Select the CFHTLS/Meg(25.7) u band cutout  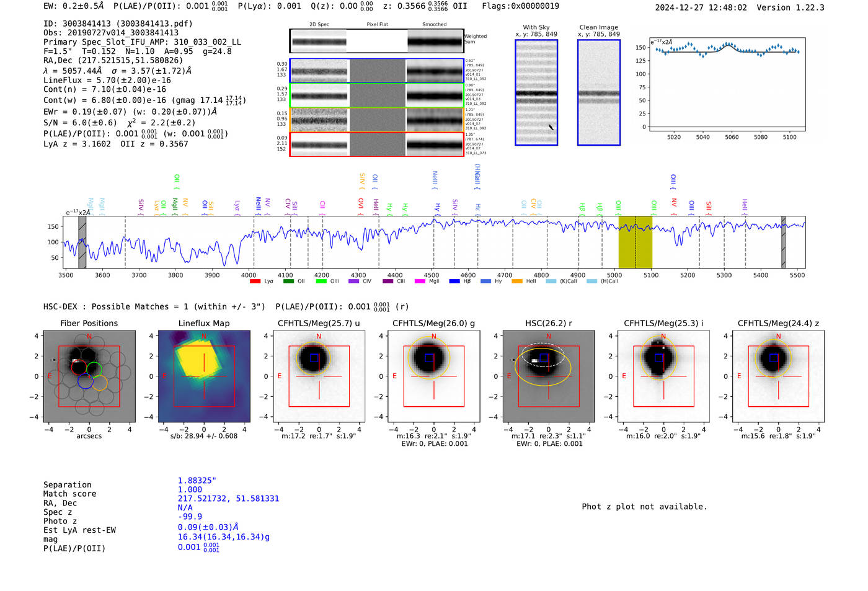[319, 376]
